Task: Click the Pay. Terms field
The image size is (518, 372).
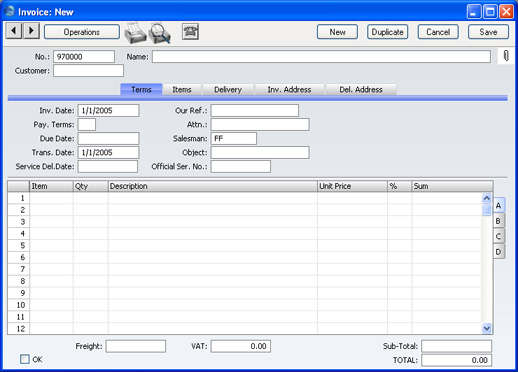Action: 87,124
